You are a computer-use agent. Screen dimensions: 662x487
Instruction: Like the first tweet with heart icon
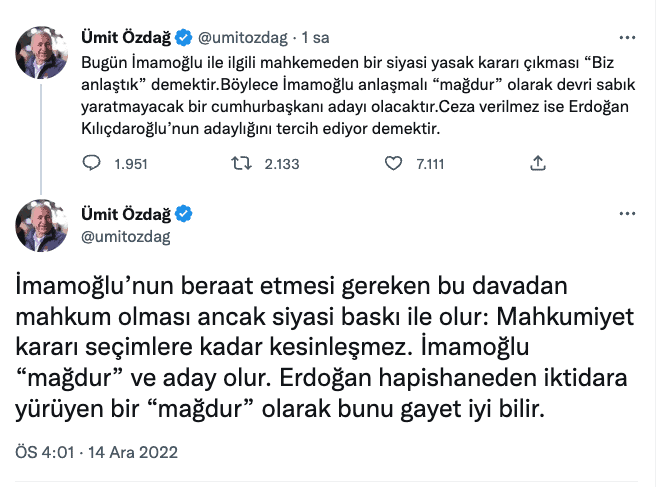tap(395, 164)
